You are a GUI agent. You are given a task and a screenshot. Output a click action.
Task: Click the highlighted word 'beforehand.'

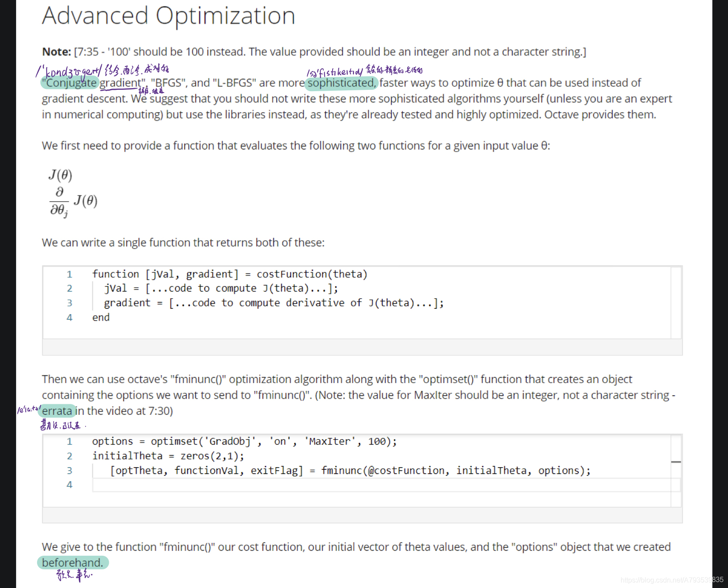(72, 563)
